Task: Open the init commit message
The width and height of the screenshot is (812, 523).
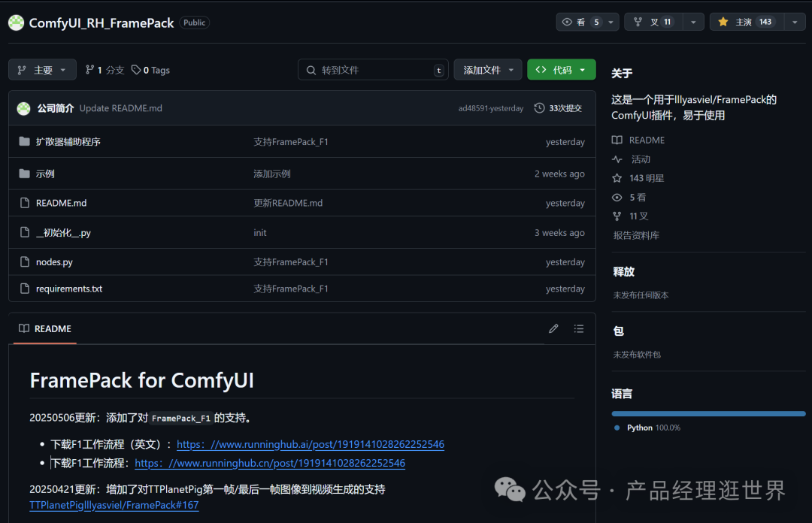Action: (260, 233)
